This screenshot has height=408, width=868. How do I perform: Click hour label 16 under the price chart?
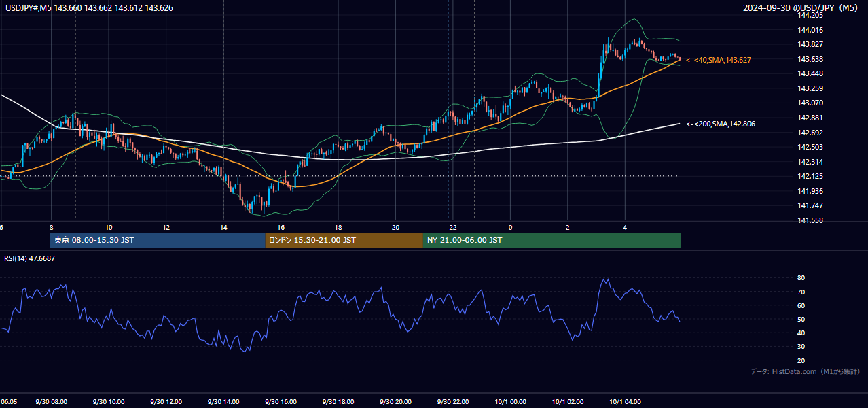[x=281, y=227]
